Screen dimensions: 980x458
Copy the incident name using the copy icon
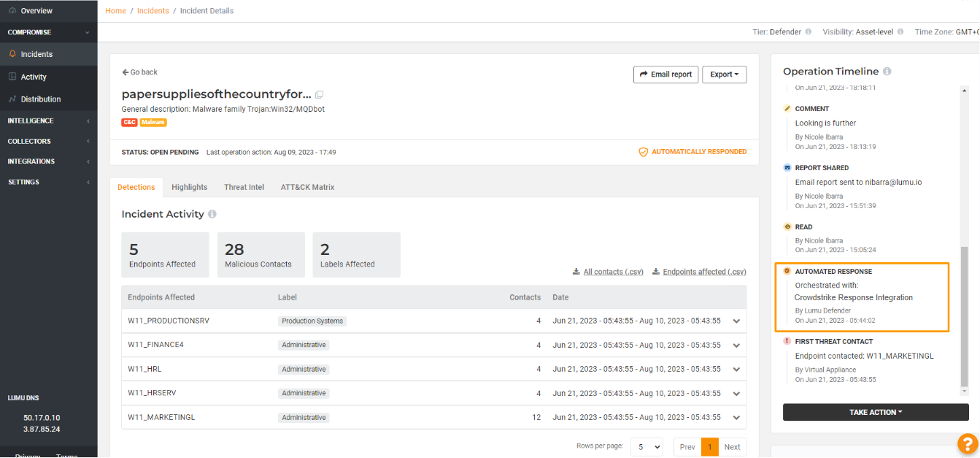pyautogui.click(x=318, y=95)
